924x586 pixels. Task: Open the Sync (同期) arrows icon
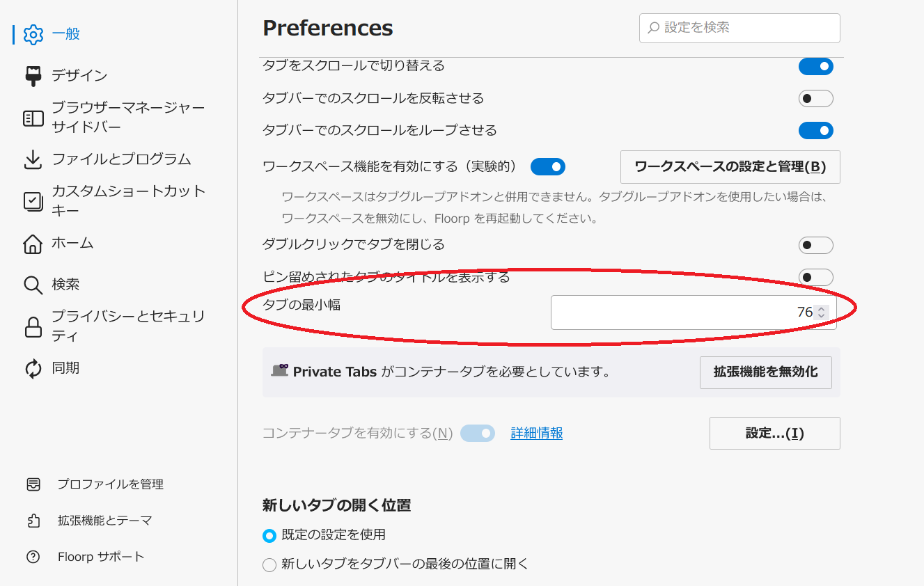pyautogui.click(x=33, y=368)
